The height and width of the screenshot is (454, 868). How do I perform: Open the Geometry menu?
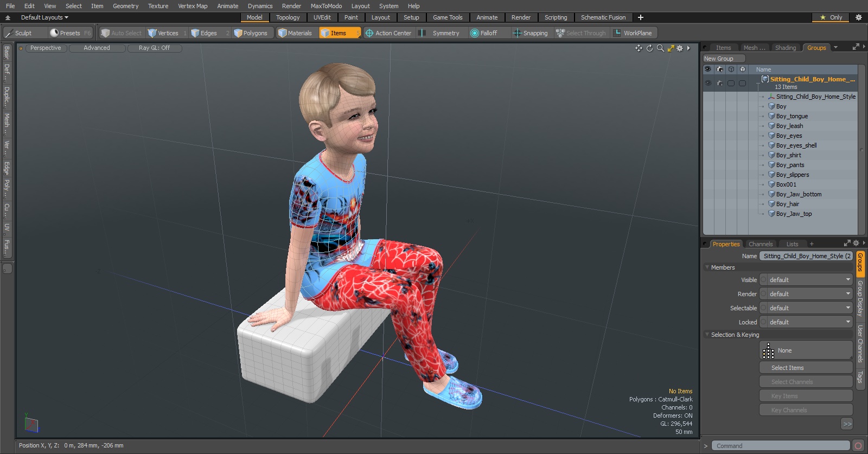(125, 6)
